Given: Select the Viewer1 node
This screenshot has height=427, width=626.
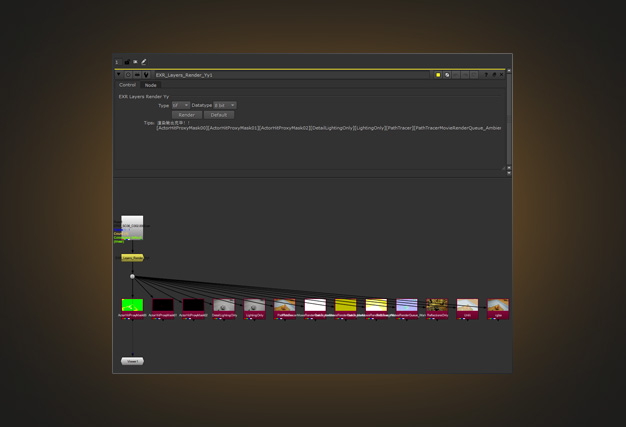Looking at the screenshot, I should point(132,361).
